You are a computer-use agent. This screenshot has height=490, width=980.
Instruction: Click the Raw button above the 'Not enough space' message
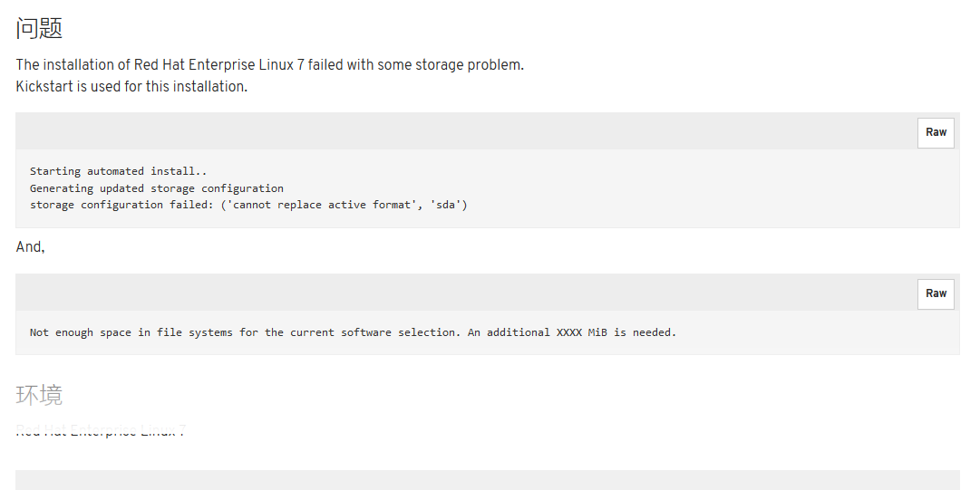tap(936, 294)
